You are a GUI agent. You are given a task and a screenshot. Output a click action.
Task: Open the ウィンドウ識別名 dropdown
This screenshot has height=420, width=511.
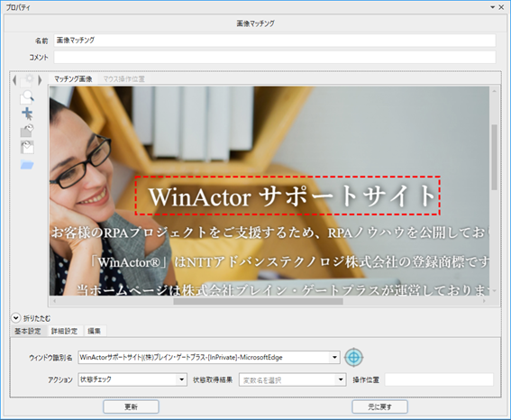pyautogui.click(x=334, y=358)
